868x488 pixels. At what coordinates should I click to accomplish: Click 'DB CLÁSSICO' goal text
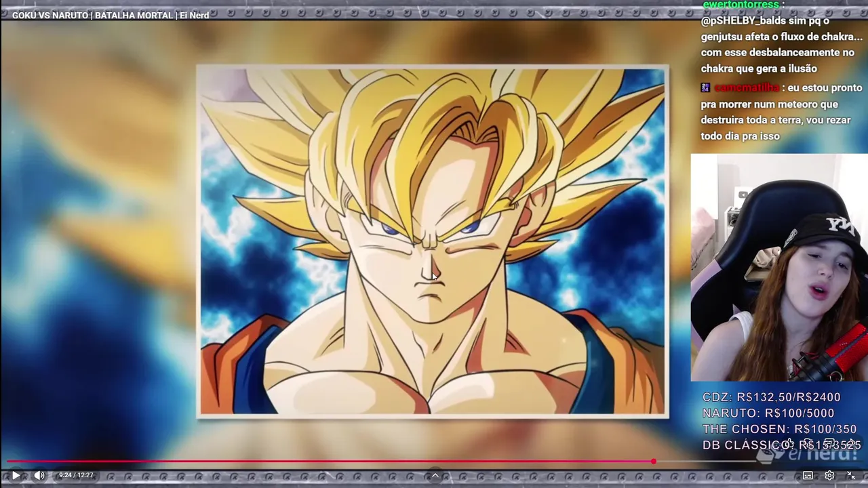point(745,445)
